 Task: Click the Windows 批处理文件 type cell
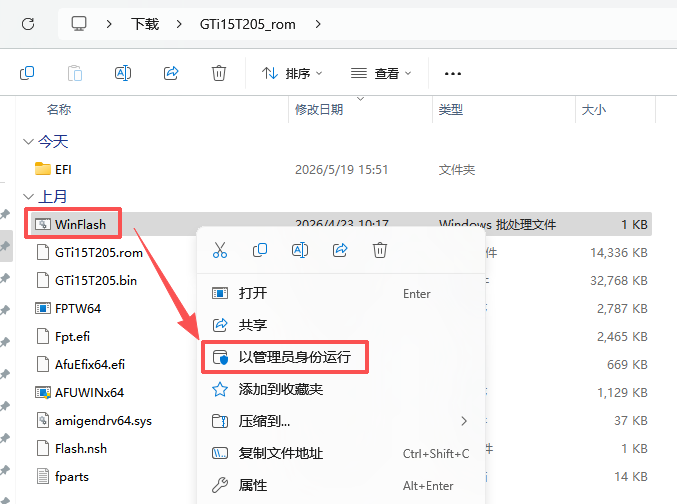coord(497,225)
